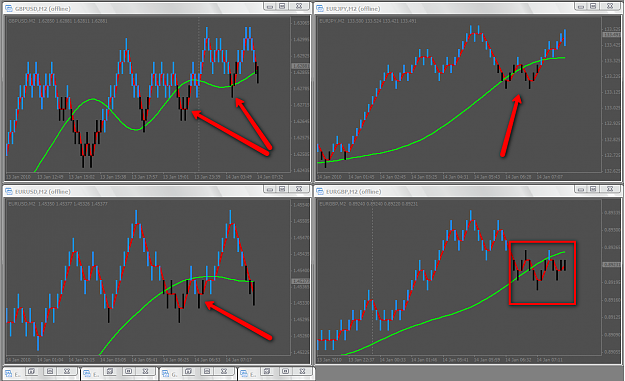Click the GBPUSD,M2 OHLC header text in chart
Viewport: 625px width, 381px height.
[x=58, y=21]
